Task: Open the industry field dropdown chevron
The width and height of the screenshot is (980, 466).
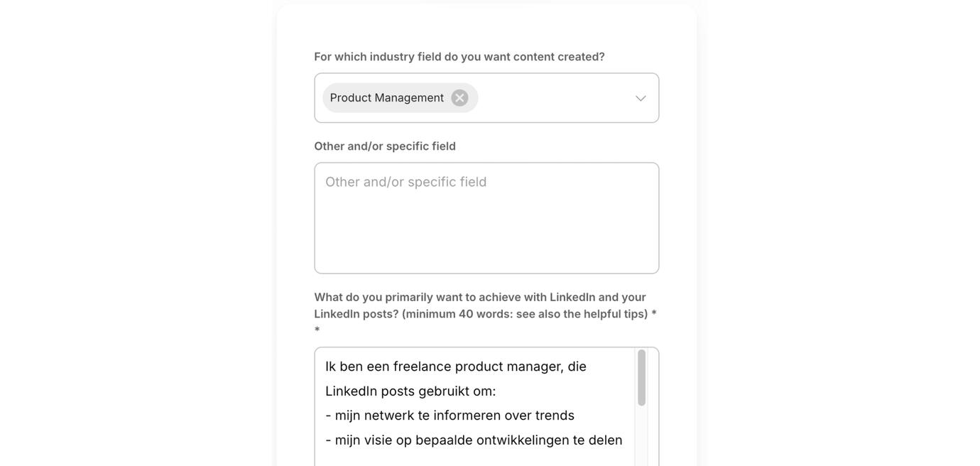Action: coord(641,98)
